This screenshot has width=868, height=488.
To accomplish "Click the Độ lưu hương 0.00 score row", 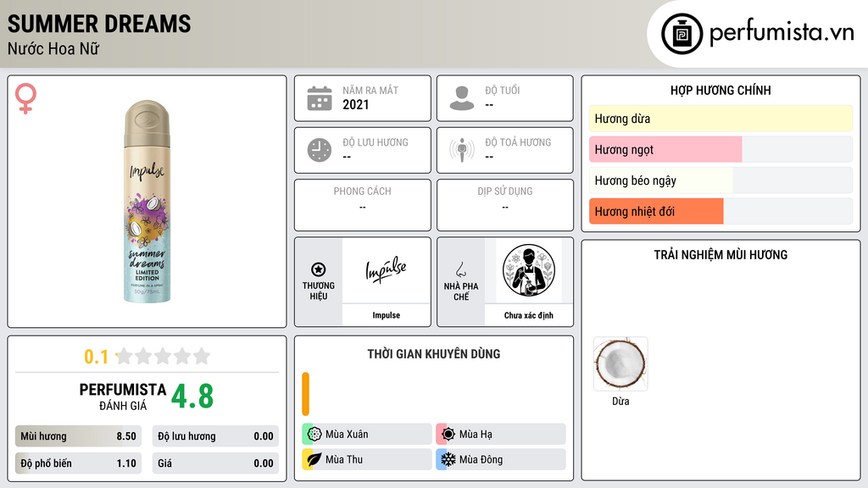I will click(x=215, y=436).
